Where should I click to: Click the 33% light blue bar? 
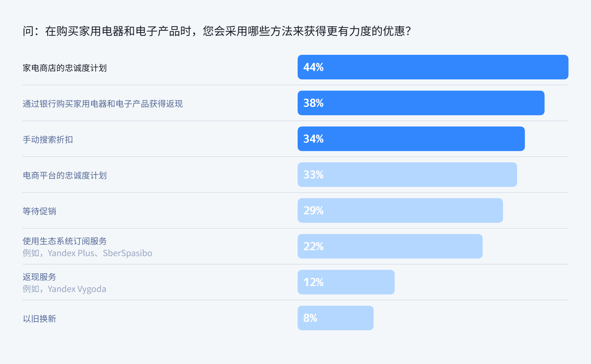[x=407, y=175]
